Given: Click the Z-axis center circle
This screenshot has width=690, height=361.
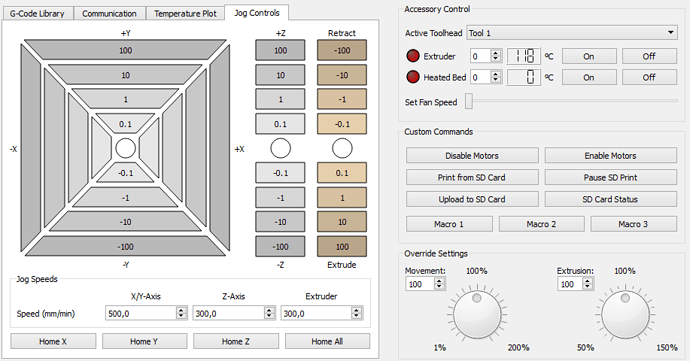Looking at the screenshot, I should pyautogui.click(x=280, y=148).
